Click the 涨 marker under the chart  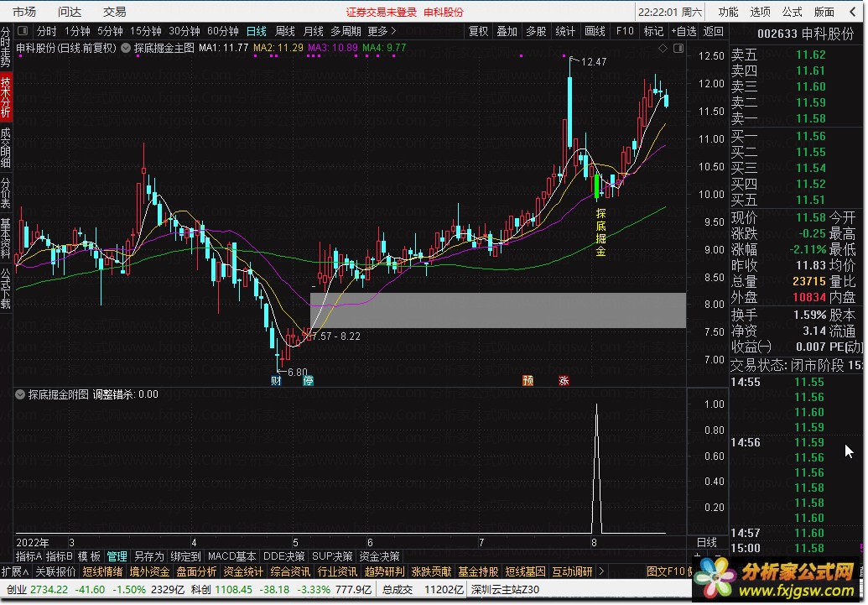tap(564, 381)
